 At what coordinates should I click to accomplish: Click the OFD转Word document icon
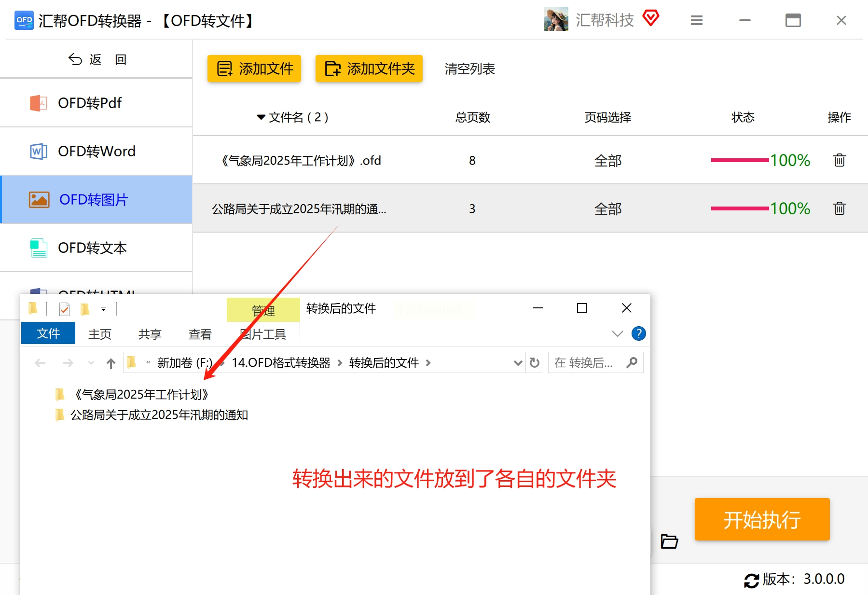39,151
